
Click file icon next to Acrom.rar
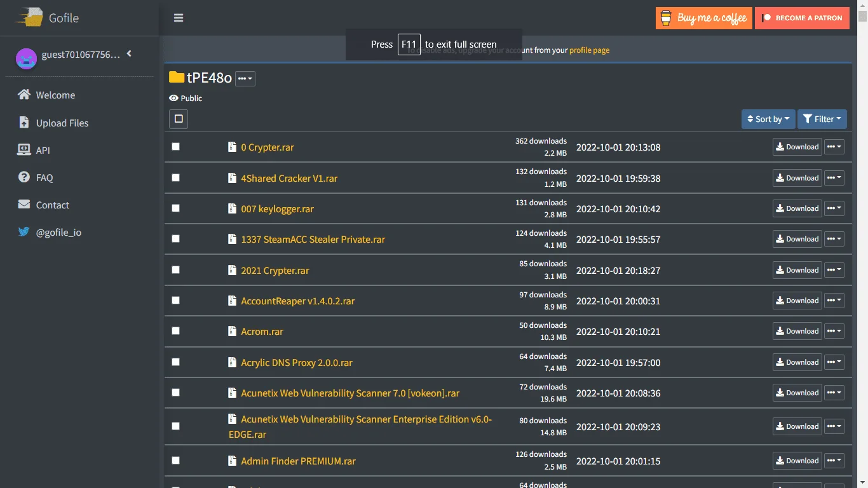[233, 331]
